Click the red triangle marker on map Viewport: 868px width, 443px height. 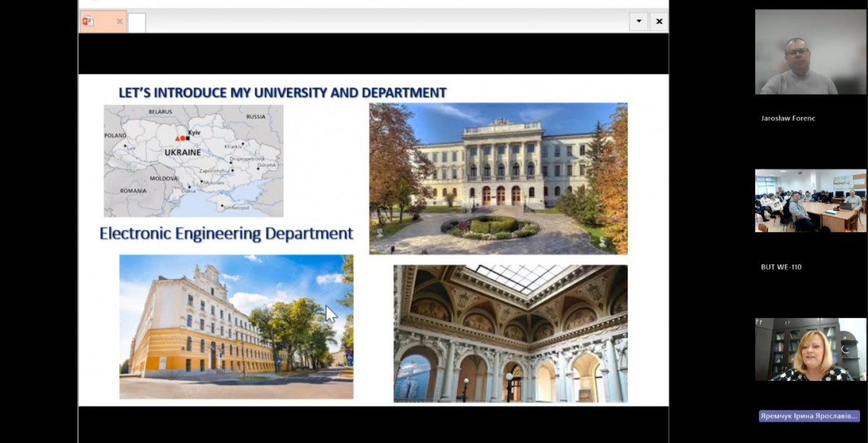coord(177,138)
